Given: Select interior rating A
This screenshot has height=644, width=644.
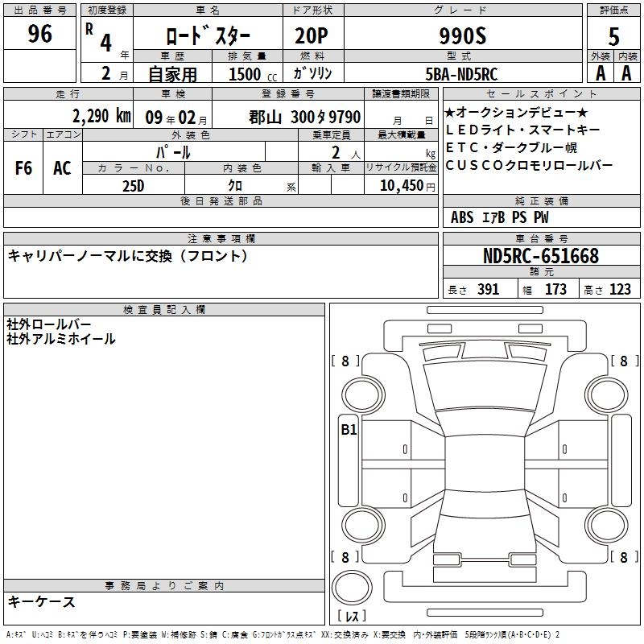Looking at the screenshot, I should (x=626, y=73).
